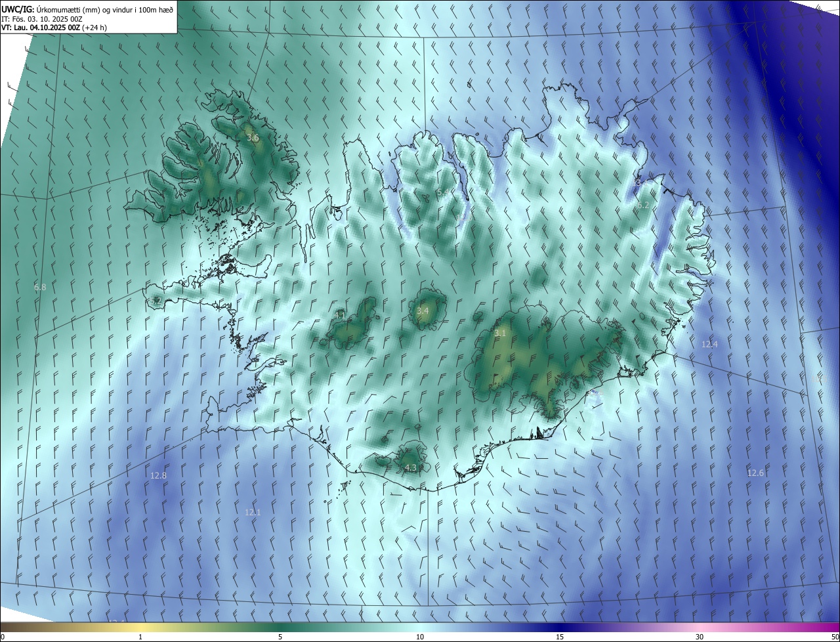Image resolution: width=840 pixels, height=642 pixels.
Task: Click the 5.4 value label in north Iceland
Action: click(443, 192)
